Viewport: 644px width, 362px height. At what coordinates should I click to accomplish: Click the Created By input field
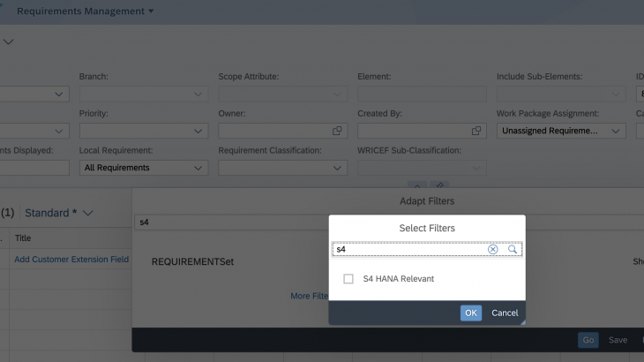click(423, 131)
